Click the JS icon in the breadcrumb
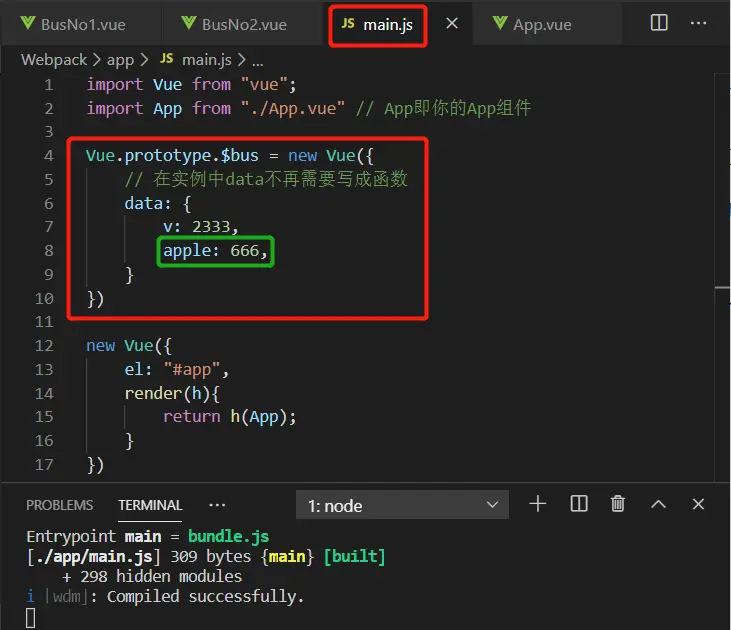Viewport: 731px width, 630px height. click(x=166, y=59)
